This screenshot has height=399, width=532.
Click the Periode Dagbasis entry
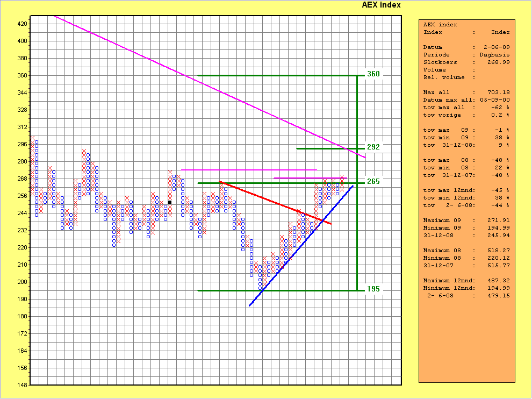(x=466, y=55)
